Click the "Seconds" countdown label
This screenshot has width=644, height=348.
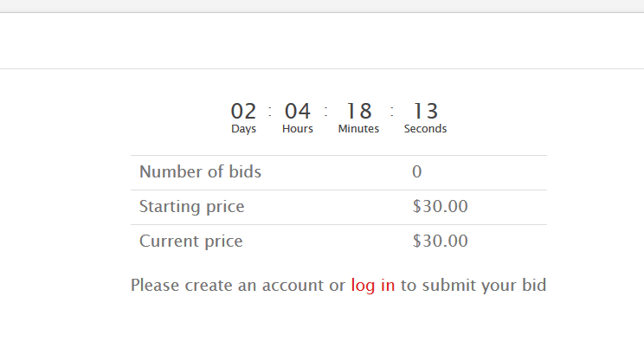[425, 129]
